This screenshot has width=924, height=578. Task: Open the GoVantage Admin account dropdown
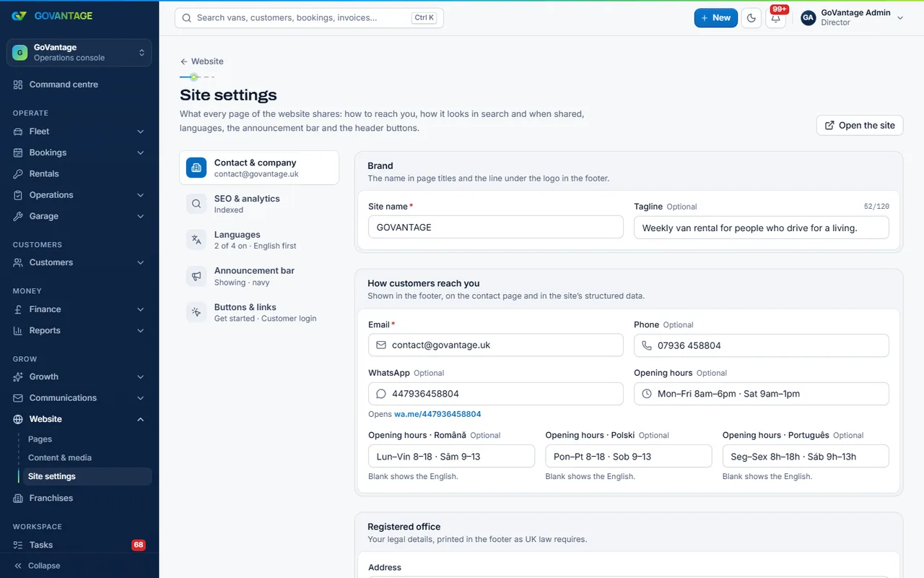click(852, 18)
